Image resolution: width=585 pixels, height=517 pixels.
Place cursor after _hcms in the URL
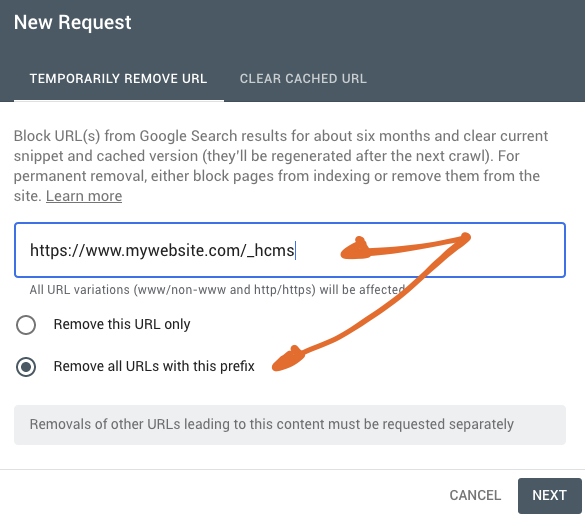click(295, 250)
